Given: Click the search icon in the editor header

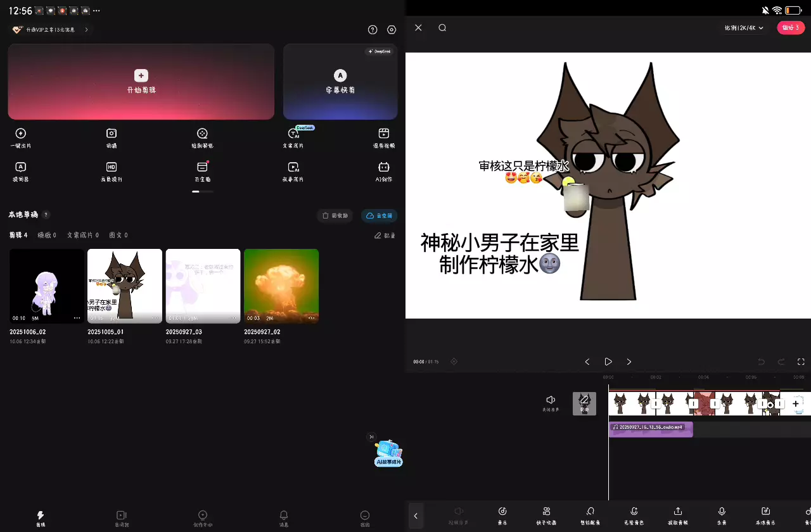Looking at the screenshot, I should tap(442, 28).
